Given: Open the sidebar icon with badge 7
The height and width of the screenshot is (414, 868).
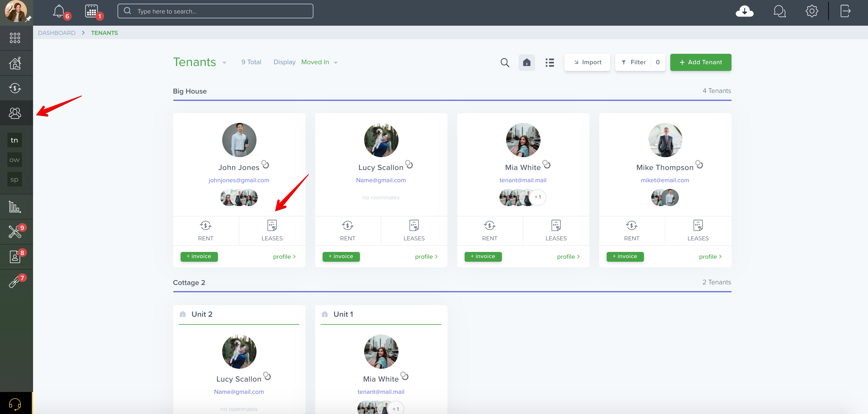Looking at the screenshot, I should [15, 282].
